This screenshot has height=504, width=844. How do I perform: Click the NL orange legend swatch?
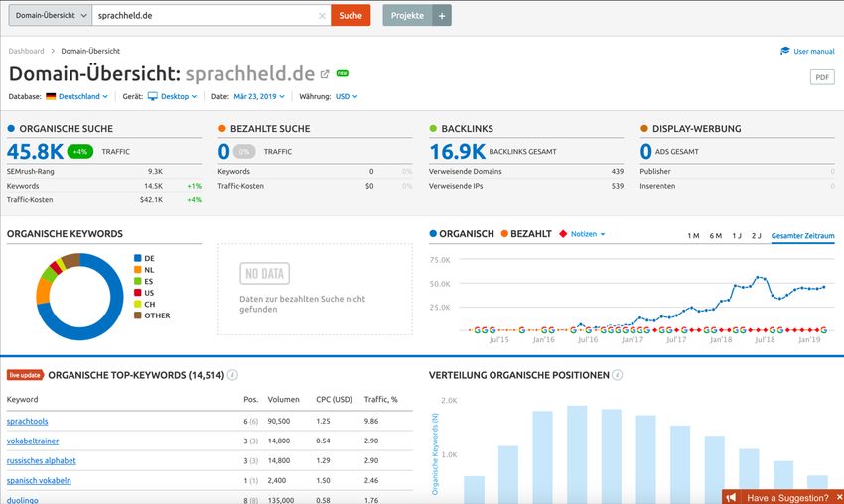point(138,270)
